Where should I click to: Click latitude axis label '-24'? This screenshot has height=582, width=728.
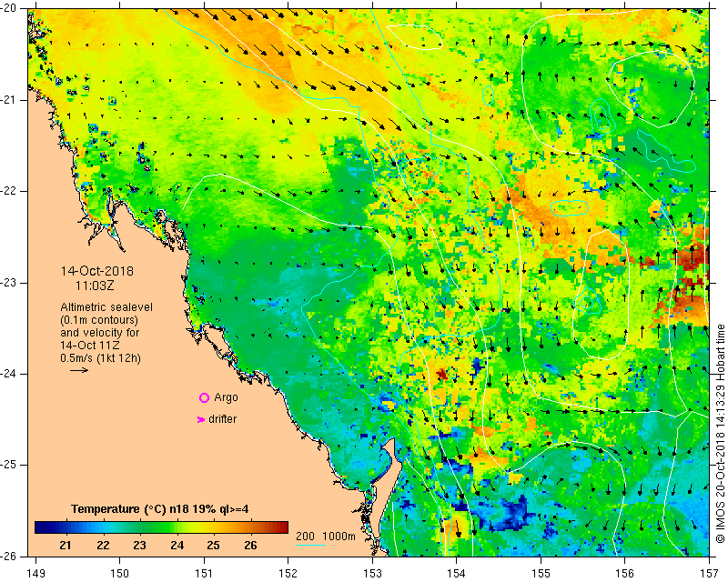(8, 374)
